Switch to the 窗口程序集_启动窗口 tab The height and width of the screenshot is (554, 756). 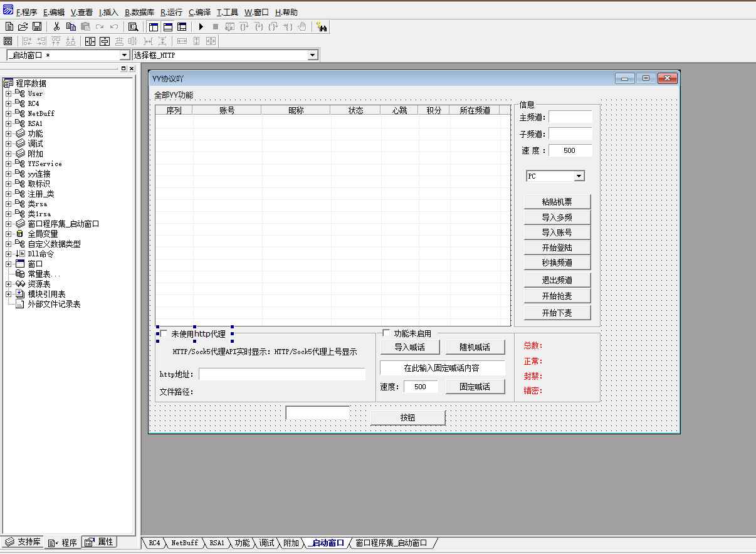click(391, 543)
